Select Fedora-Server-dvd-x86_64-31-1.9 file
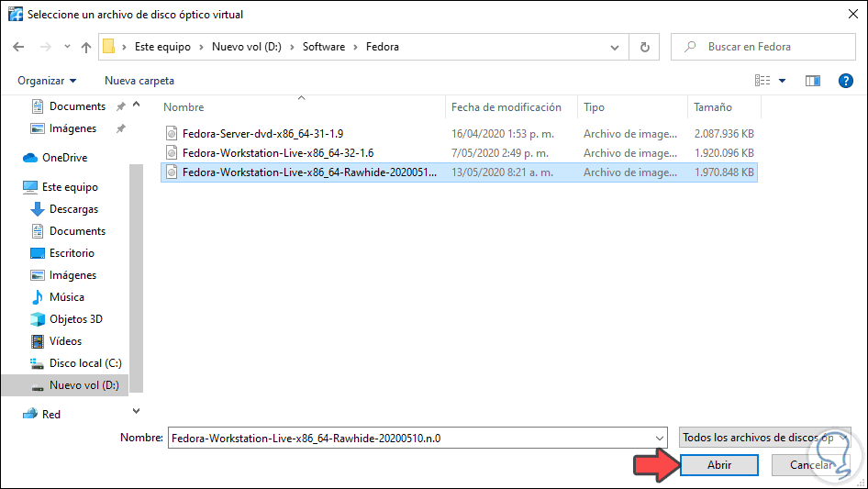868x489 pixels. tap(459, 133)
